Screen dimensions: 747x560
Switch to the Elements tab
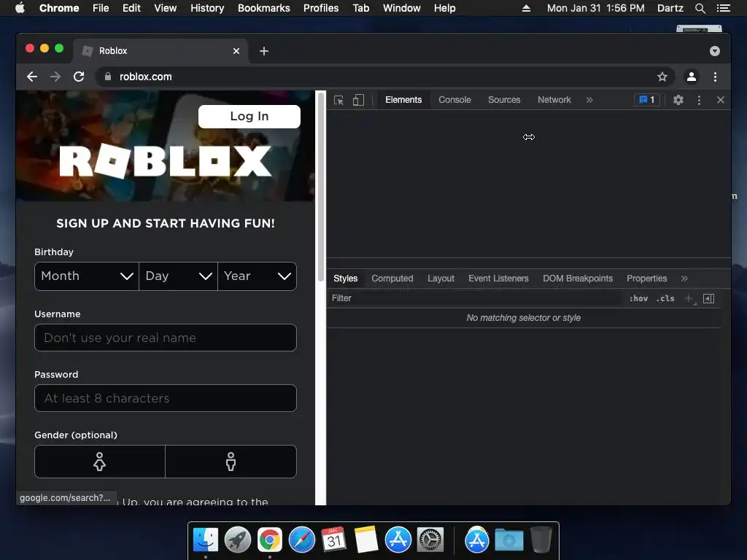click(403, 100)
